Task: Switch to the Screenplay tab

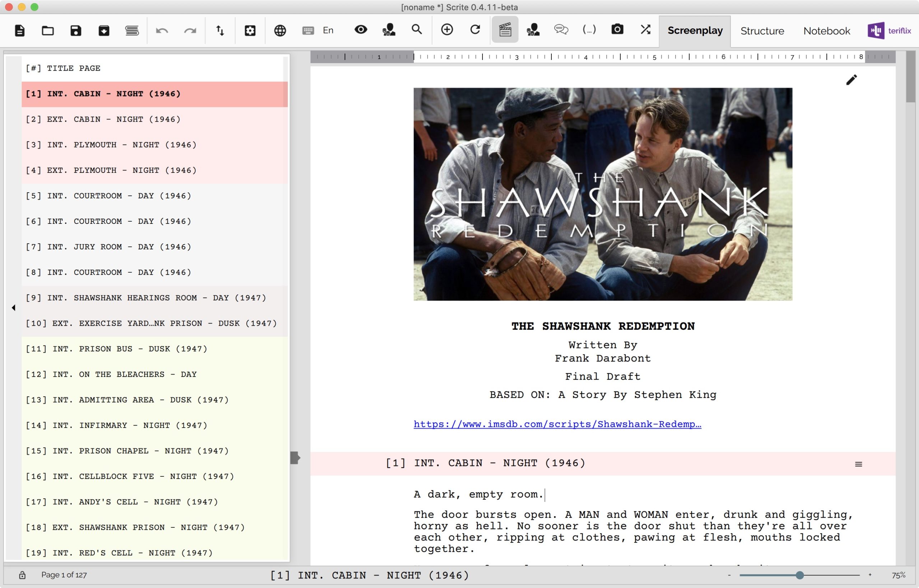Action: point(695,30)
